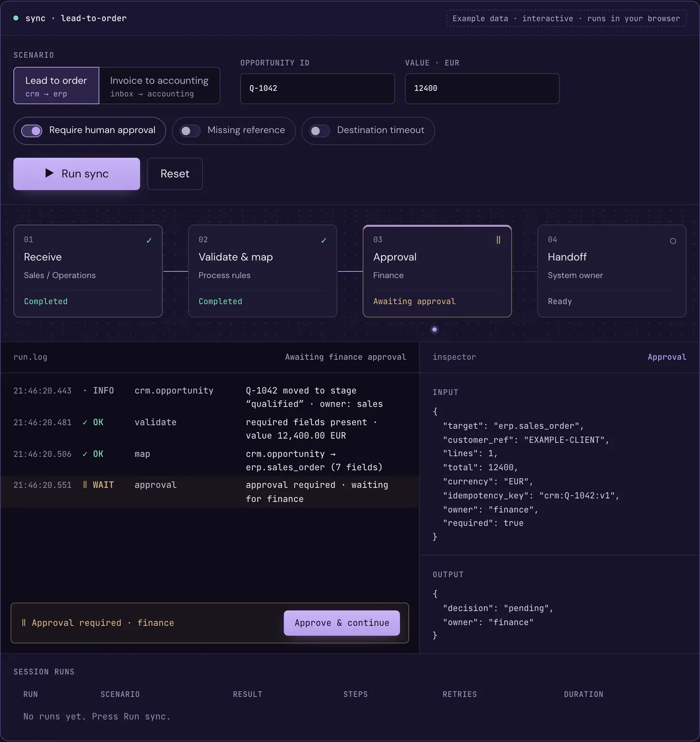
Task: Click the "idempotency_key" line in inspector
Action: [x=531, y=496]
